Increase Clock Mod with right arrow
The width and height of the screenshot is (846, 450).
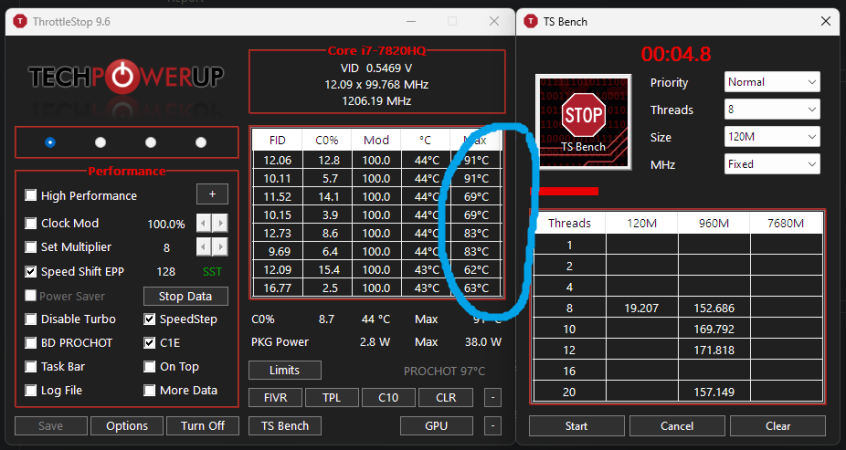coord(220,223)
